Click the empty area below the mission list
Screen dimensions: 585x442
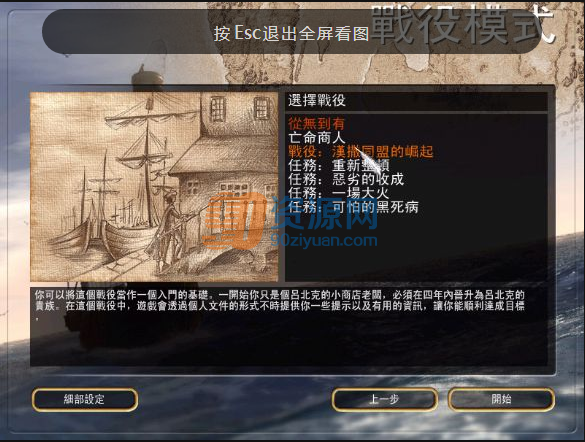tap(416, 248)
